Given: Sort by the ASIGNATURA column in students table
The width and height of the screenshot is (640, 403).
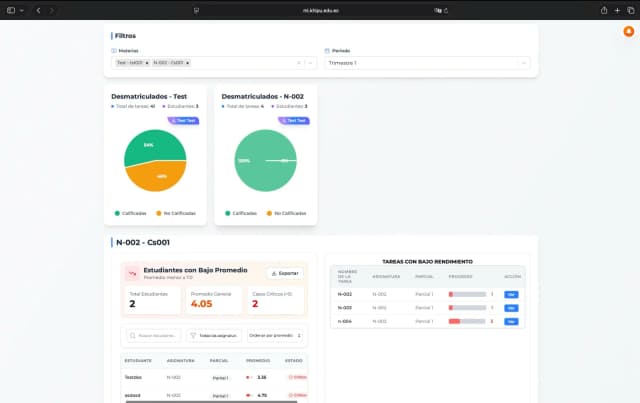Looking at the screenshot, I should click(x=180, y=361).
